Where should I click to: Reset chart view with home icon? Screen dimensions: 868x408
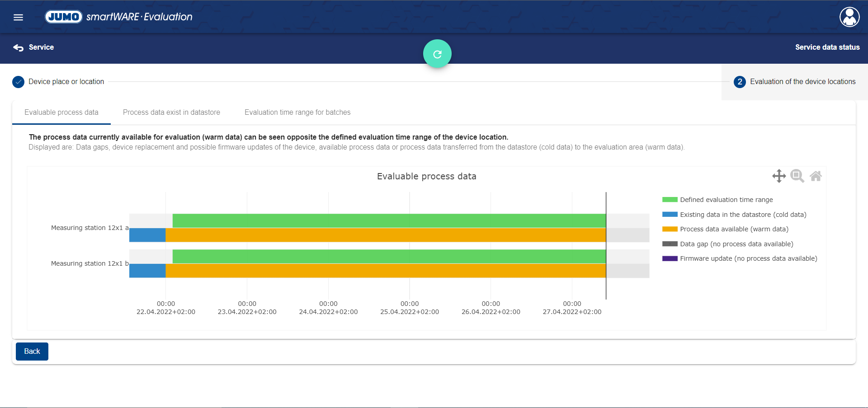tap(816, 176)
